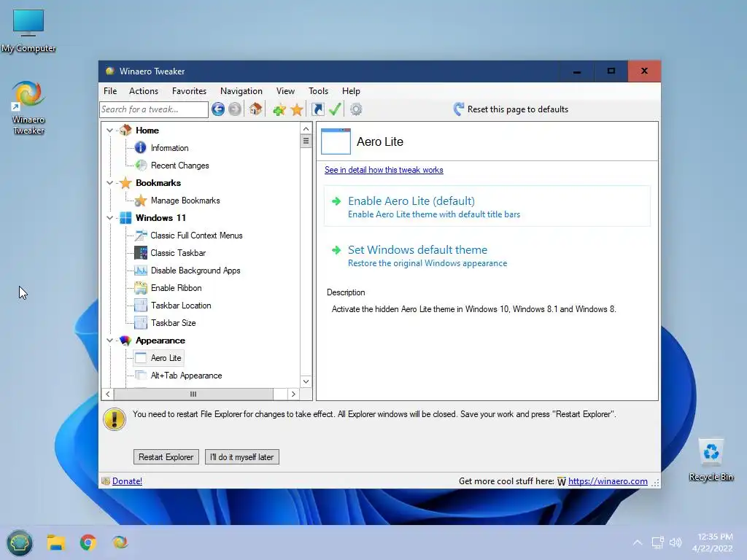
Task: Open the Navigation menu
Action: [241, 91]
